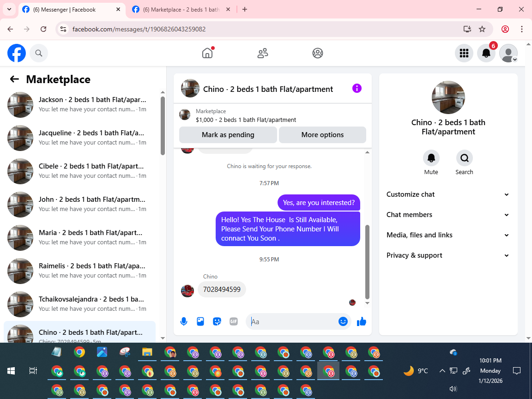
Task: Open Raimelis conversation
Action: (80, 271)
